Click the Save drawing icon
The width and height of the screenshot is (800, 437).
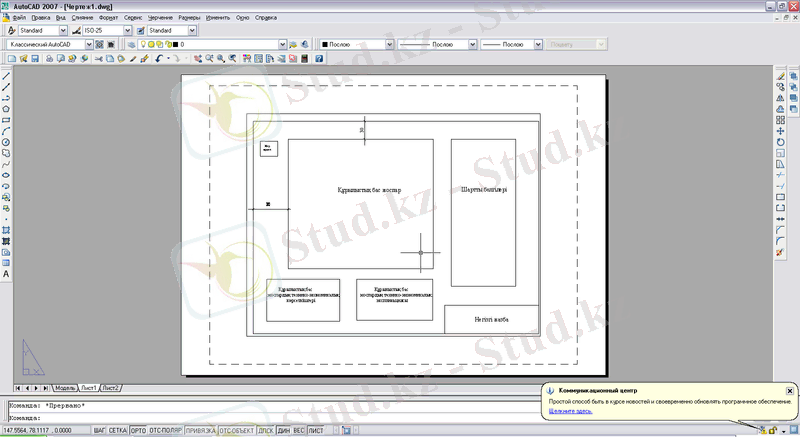point(35,59)
